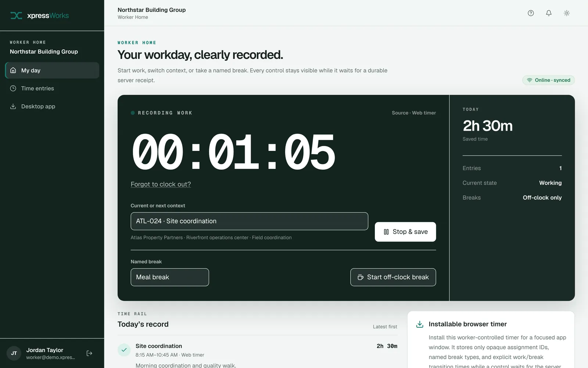Click the Stop & save button
This screenshot has width=588, height=368.
pos(405,232)
